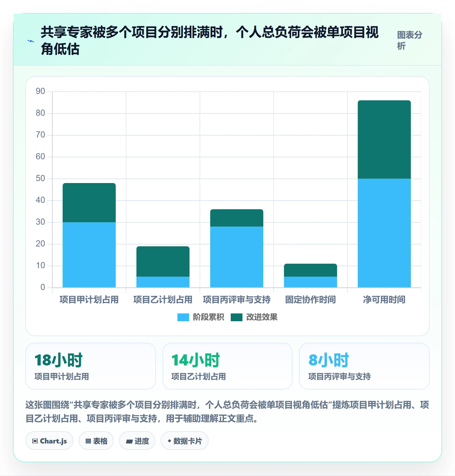Click the dark green segment of the 项目乙计划占用 bar
455x476 pixels.
163,261
